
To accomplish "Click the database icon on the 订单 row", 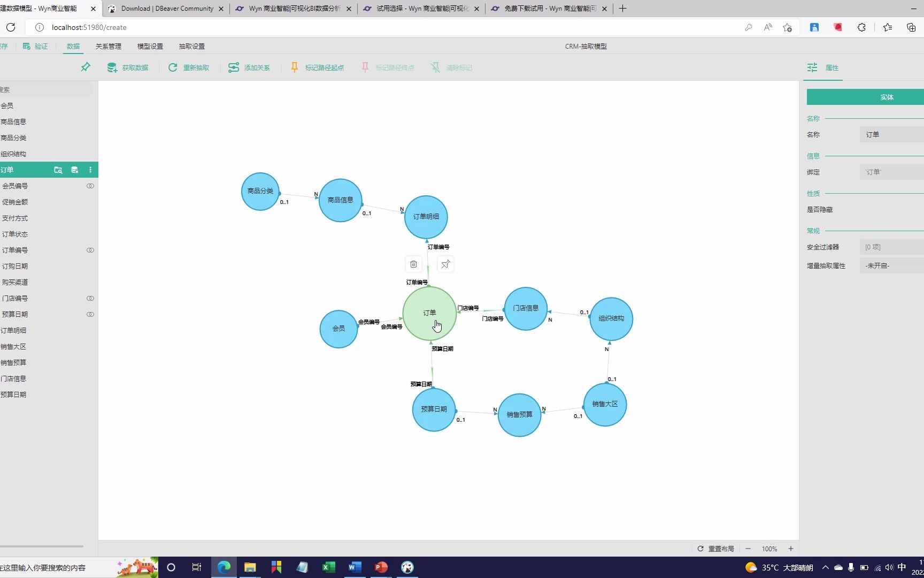I will click(x=75, y=170).
